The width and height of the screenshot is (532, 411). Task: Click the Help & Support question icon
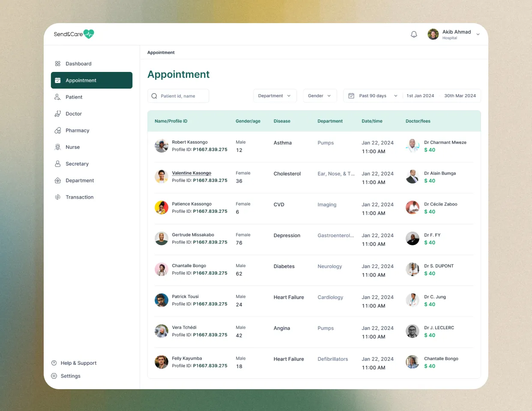pos(54,363)
